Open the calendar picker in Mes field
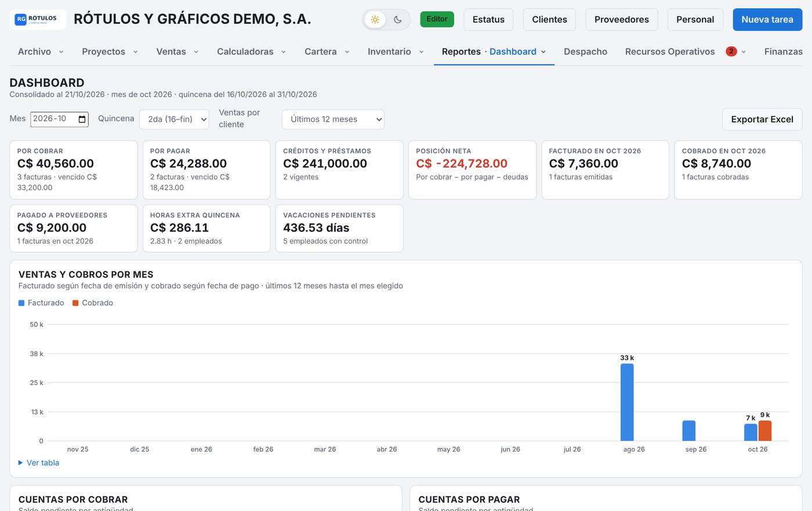This screenshot has width=812, height=511. (82, 119)
